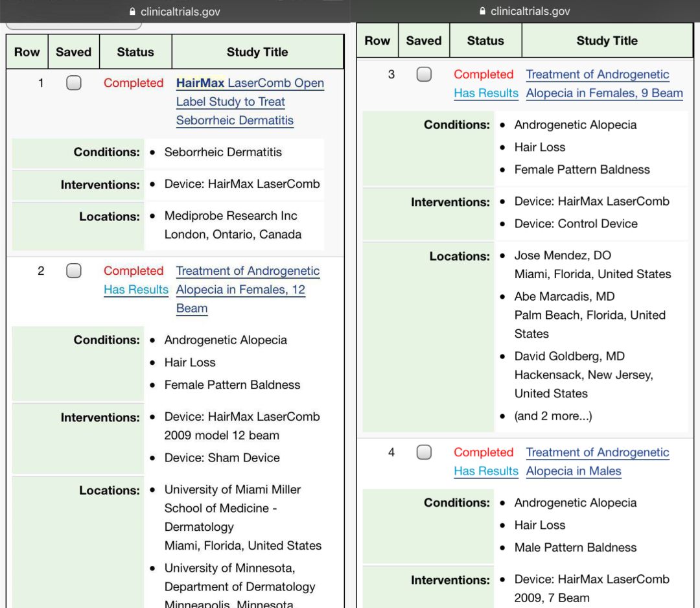Open the Androgenetic Alopecia in Females, 9 Beam study
Image resolution: width=700 pixels, height=608 pixels.
605,84
